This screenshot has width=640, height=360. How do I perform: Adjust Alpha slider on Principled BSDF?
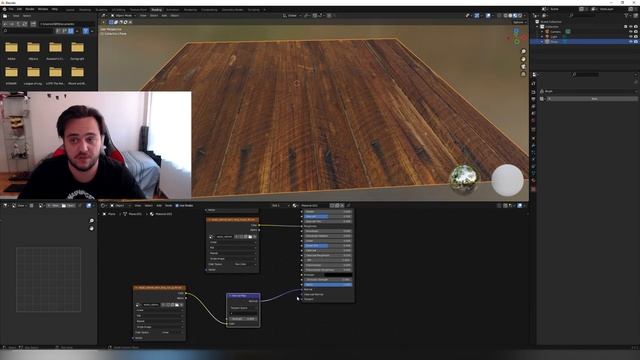(328, 284)
